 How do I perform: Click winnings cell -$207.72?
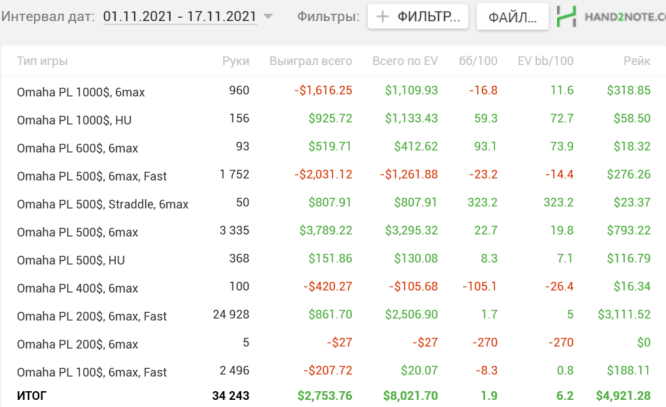coord(328,371)
